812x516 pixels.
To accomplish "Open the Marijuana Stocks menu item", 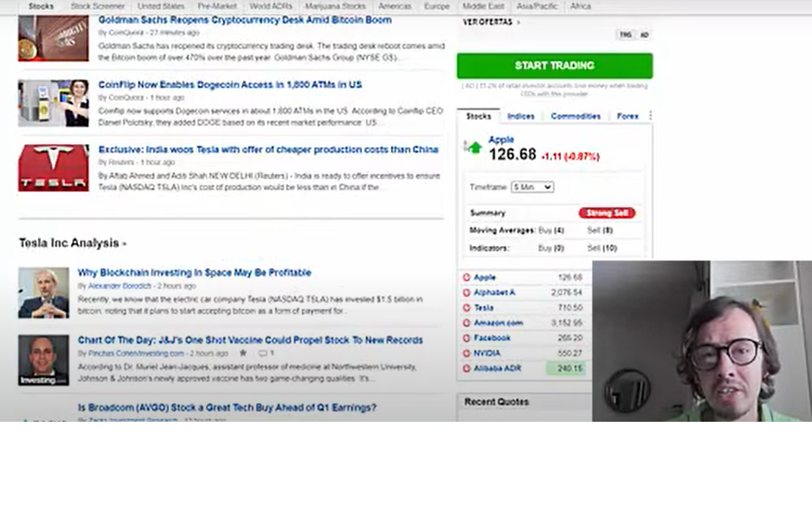I will pos(335,6).
